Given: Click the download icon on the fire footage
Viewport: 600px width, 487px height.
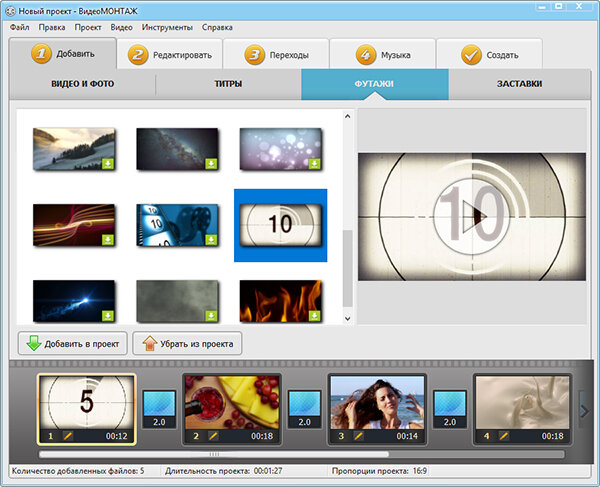Looking at the screenshot, I should click(315, 316).
